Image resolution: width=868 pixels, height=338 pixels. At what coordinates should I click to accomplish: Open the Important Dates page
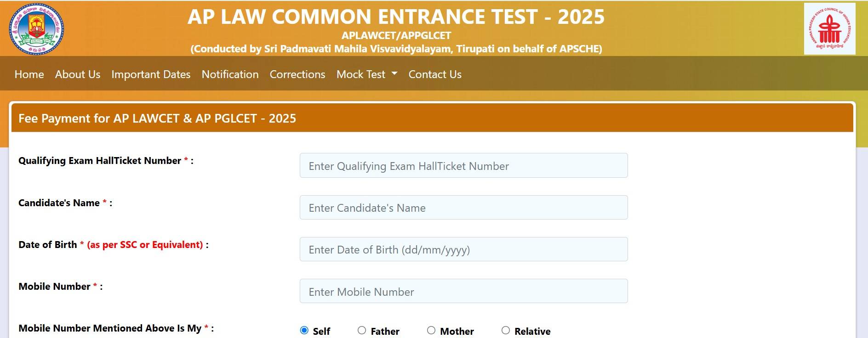(151, 74)
